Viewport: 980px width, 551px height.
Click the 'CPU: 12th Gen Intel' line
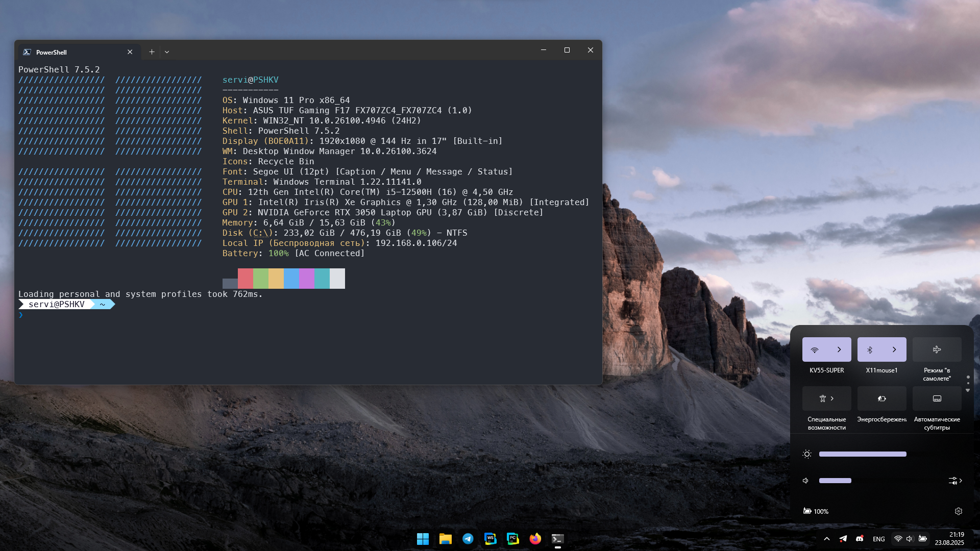[x=367, y=192]
